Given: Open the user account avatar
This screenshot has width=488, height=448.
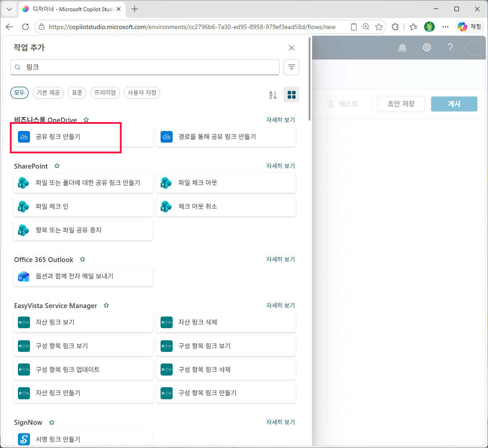Looking at the screenshot, I should [x=474, y=47].
